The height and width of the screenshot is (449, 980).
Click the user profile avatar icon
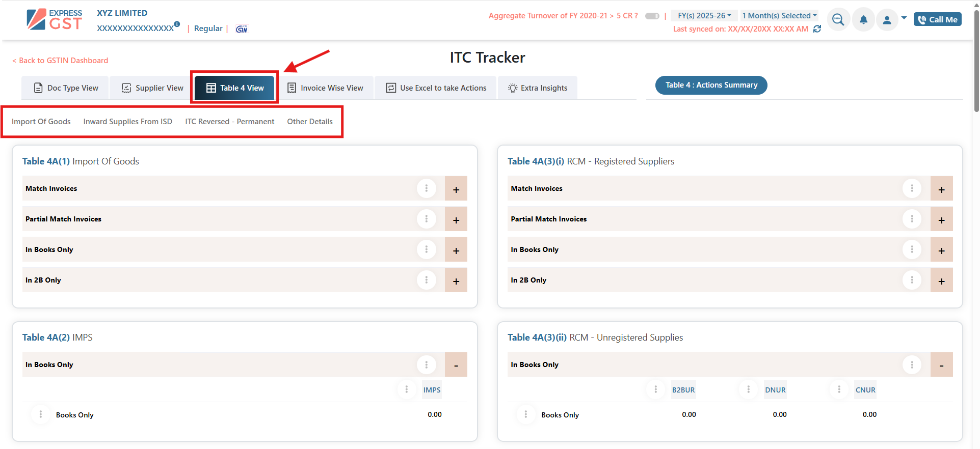[887, 20]
